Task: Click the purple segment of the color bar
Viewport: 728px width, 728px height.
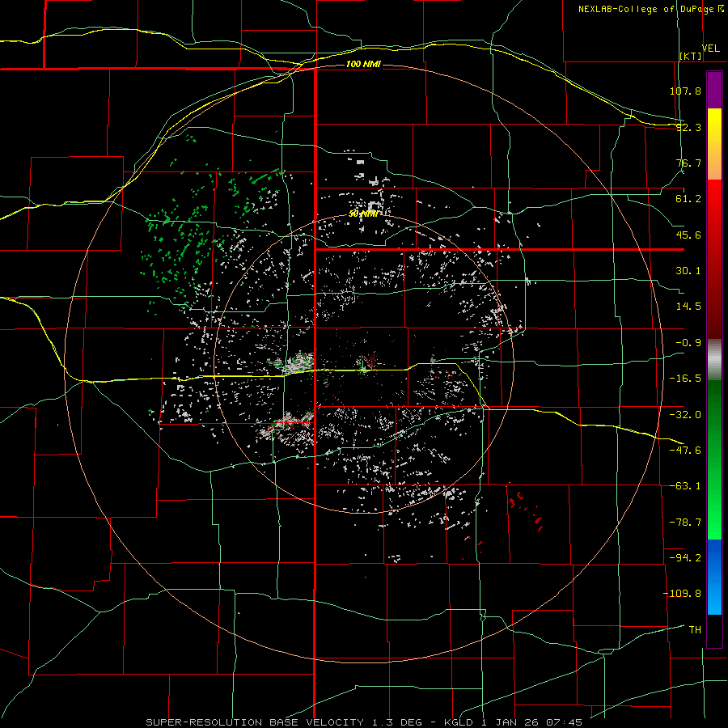Action: pos(714,90)
